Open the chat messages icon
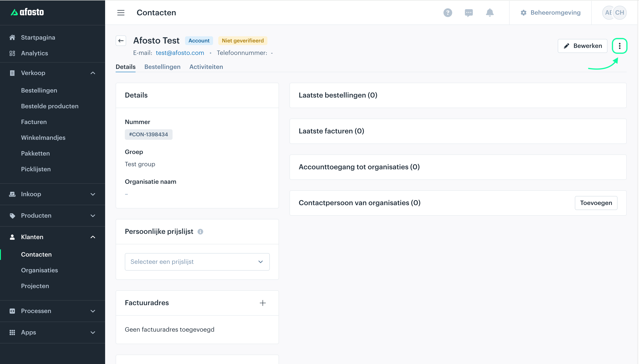This screenshot has width=639, height=364. point(469,12)
